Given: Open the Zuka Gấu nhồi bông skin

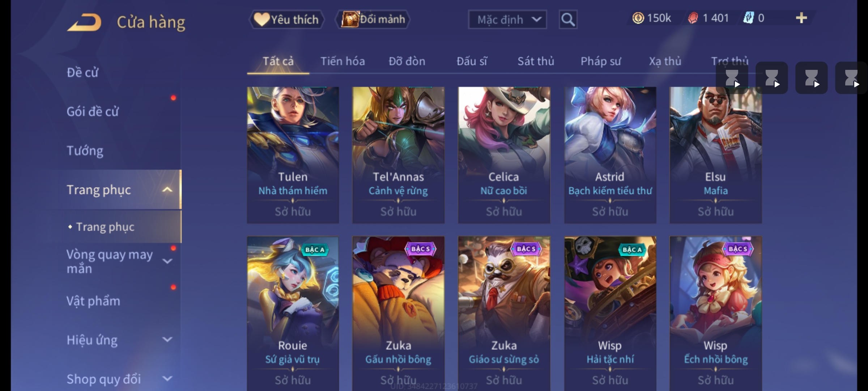Looking at the screenshot, I should [398, 314].
